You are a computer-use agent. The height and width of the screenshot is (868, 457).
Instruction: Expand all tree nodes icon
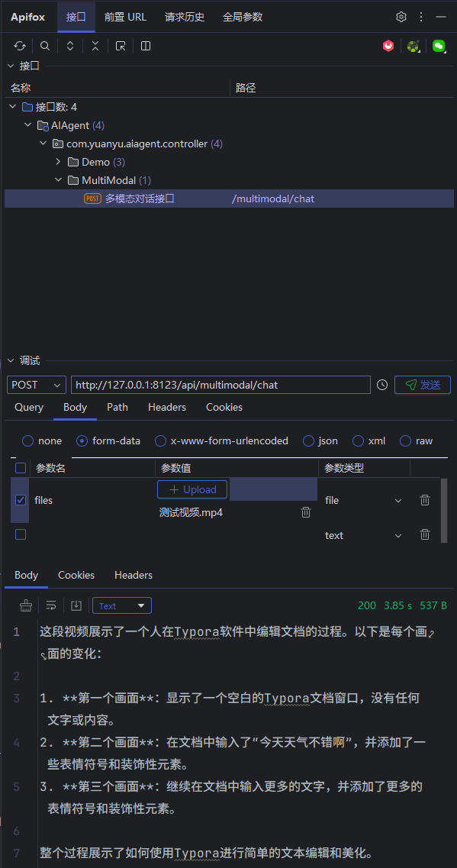click(x=70, y=46)
